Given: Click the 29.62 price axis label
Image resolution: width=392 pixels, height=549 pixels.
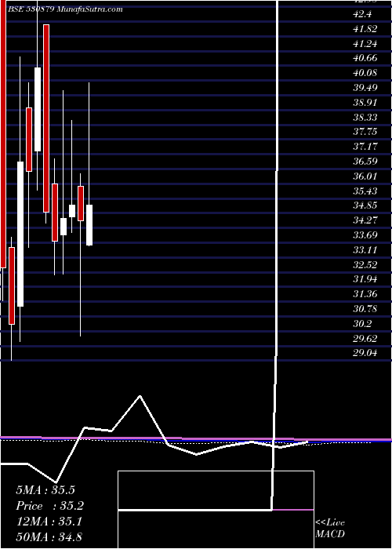Looking at the screenshot, I should 365,339.
